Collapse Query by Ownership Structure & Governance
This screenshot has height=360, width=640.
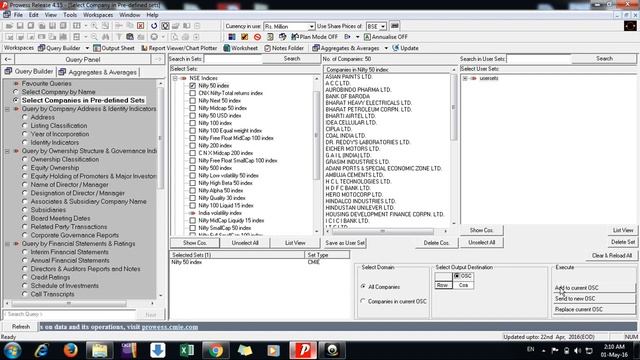click(7, 151)
